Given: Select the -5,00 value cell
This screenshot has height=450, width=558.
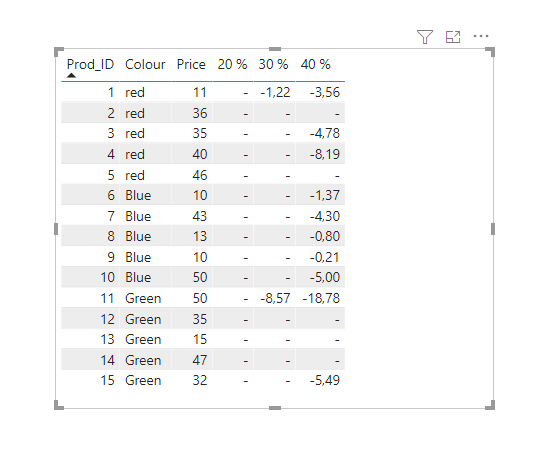Looking at the screenshot, I should 325,277.
